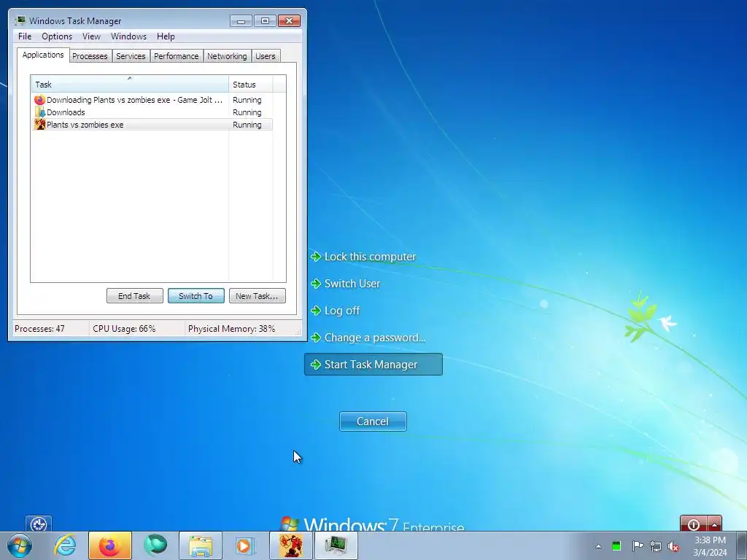Screen dimensions: 747x560
Task: Switch to the Processes tab
Action: (90, 56)
